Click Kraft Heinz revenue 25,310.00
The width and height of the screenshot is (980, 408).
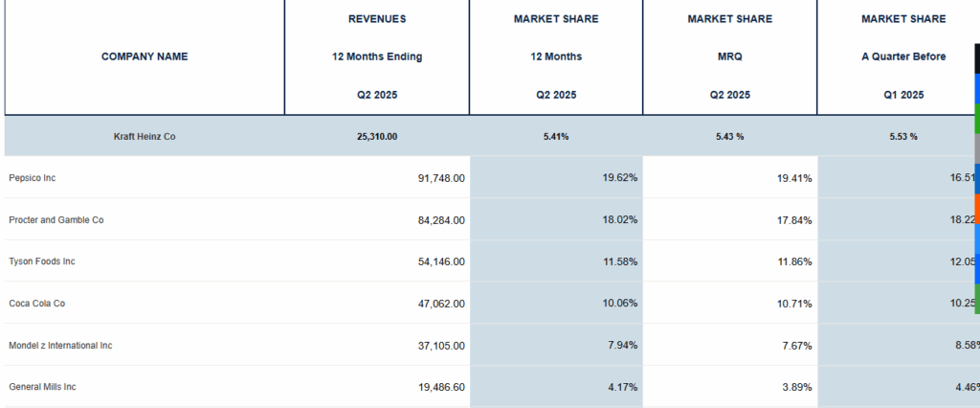click(376, 136)
